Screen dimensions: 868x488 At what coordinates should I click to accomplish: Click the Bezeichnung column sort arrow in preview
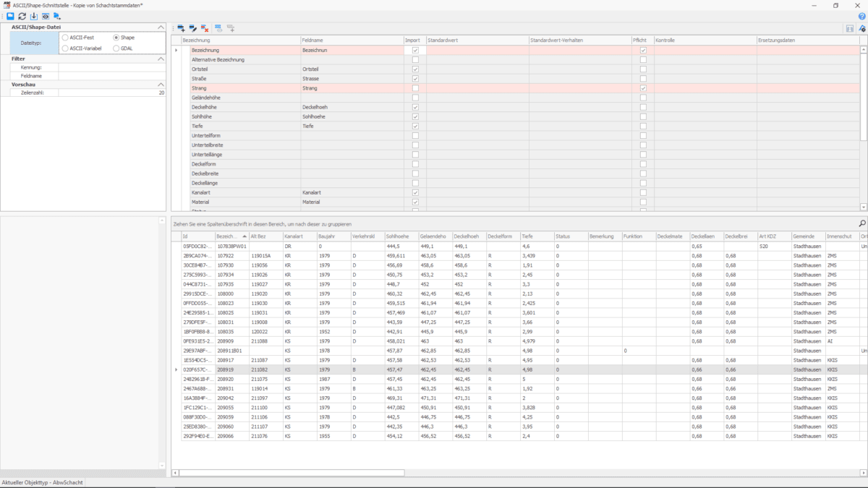tap(244, 236)
